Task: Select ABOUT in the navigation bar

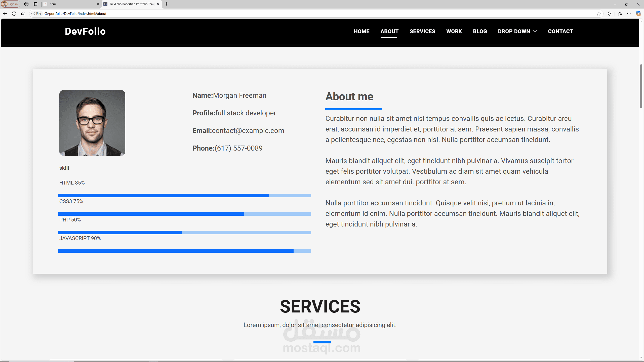Action: click(x=389, y=31)
